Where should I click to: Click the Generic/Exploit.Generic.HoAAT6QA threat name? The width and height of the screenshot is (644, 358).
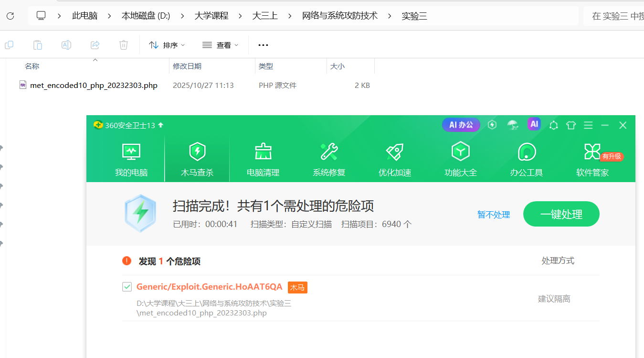pos(210,287)
